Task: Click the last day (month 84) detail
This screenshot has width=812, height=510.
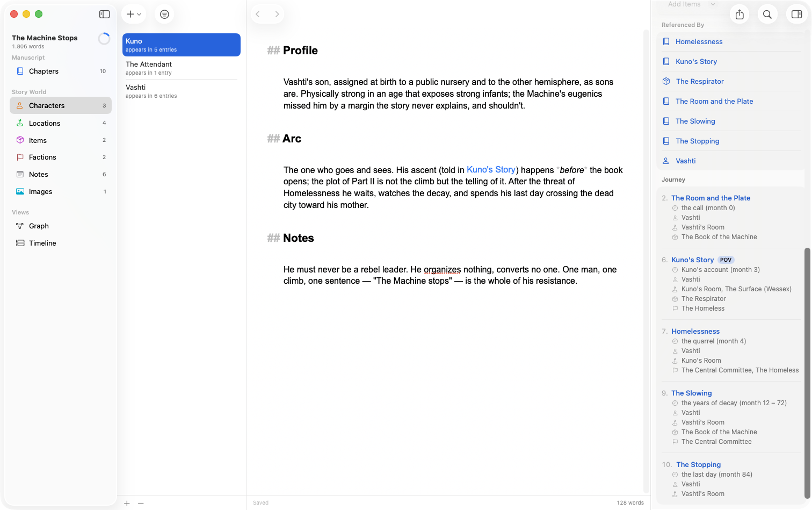Action: click(716, 475)
